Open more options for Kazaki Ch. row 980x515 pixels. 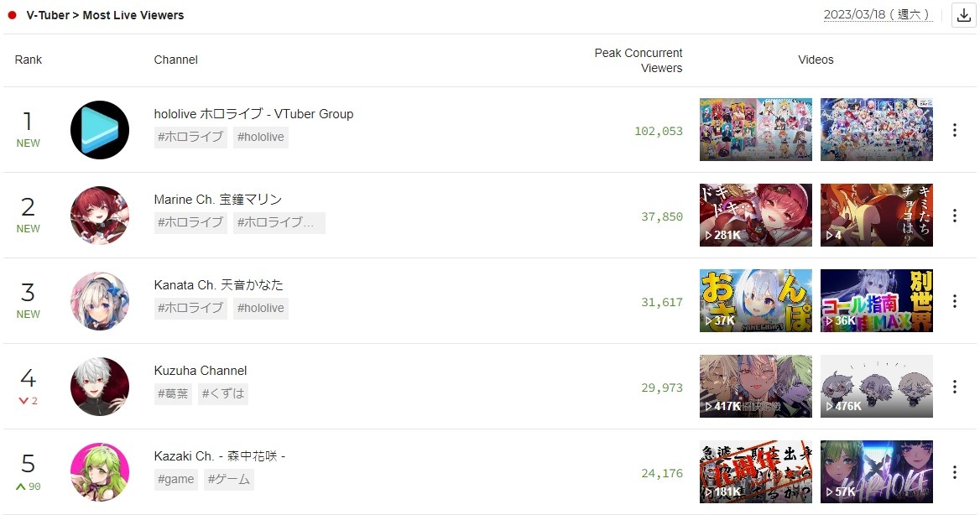tap(954, 472)
